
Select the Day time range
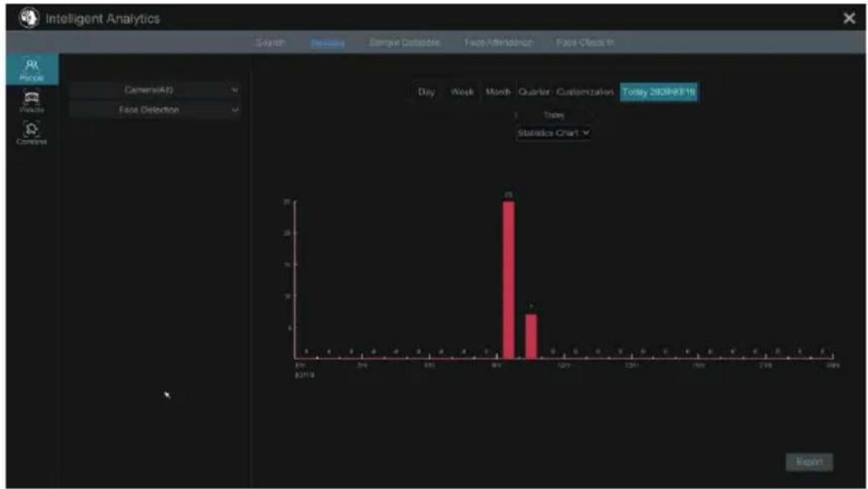tap(426, 92)
